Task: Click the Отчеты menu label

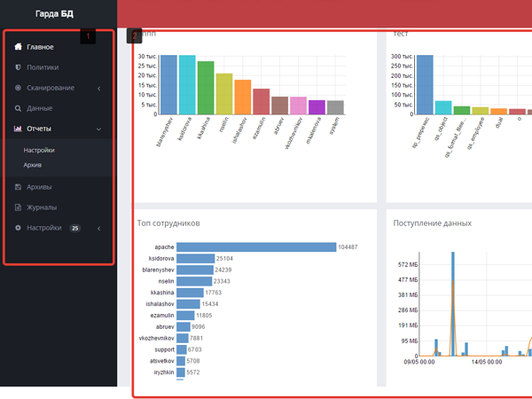Action: pos(39,129)
